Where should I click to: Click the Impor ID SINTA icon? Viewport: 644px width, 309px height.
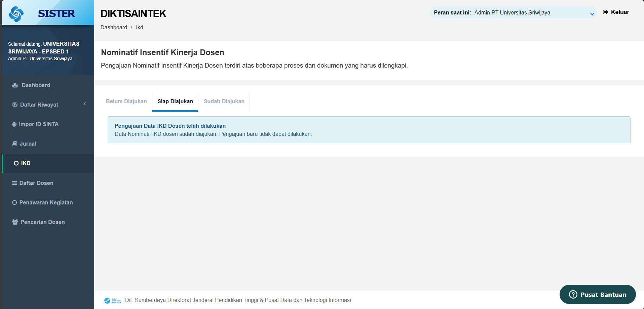(14, 124)
